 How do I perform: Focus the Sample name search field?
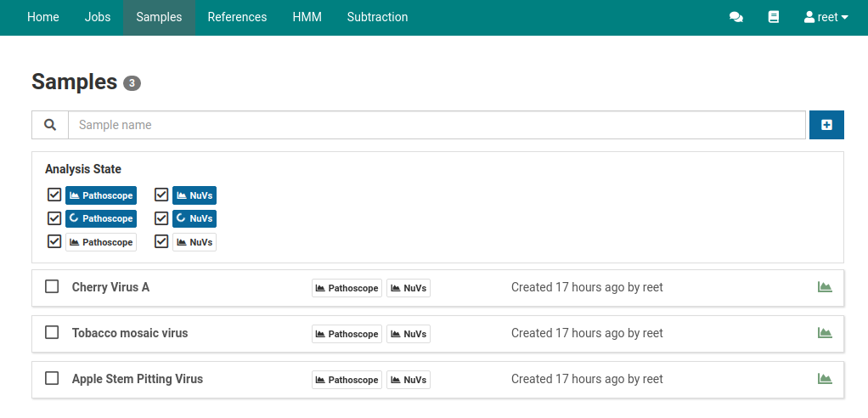point(437,125)
